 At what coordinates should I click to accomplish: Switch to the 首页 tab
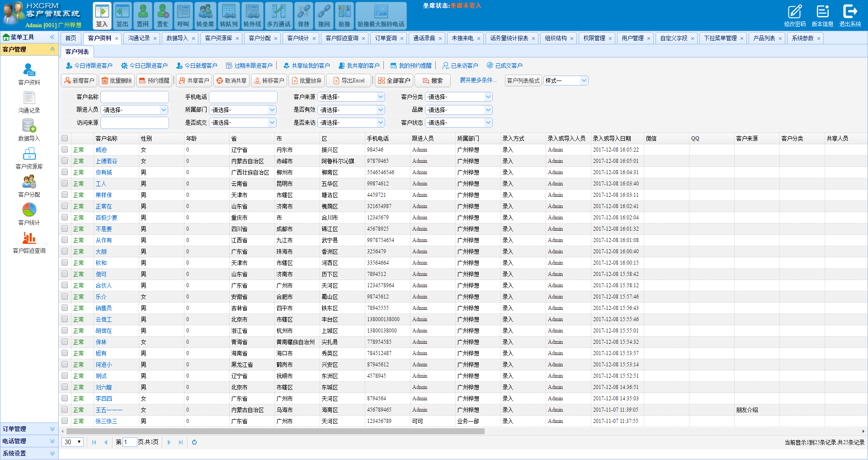tap(71, 38)
